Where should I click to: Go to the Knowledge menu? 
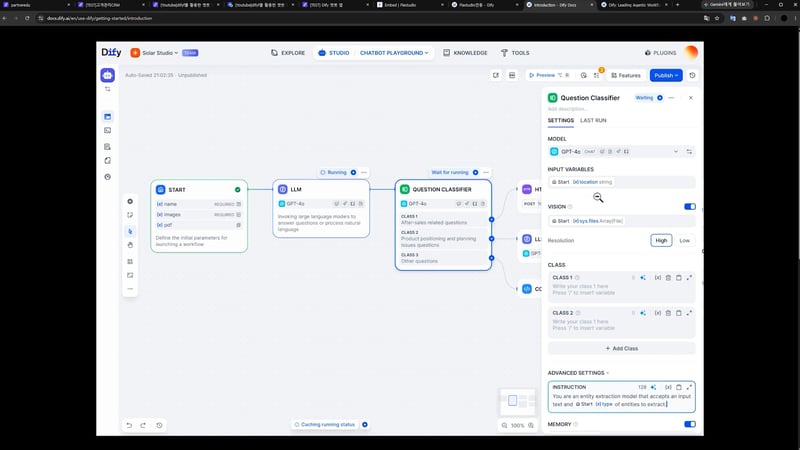(x=465, y=53)
